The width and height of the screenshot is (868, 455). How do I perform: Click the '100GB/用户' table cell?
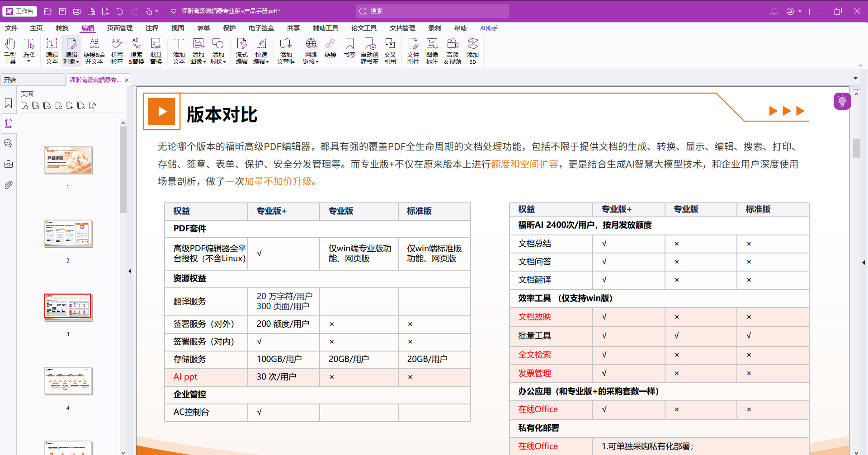(x=283, y=359)
